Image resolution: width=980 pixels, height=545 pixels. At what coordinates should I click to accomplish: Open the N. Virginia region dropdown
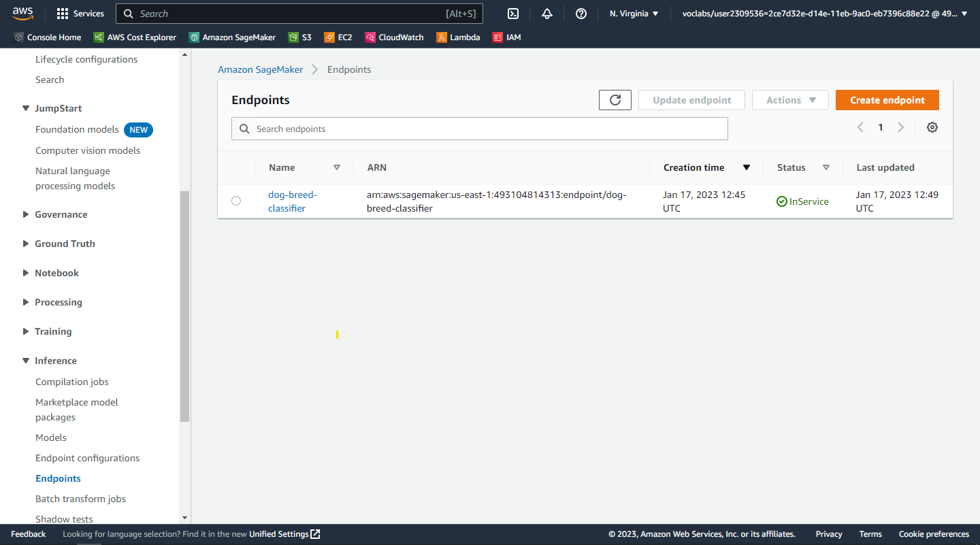pos(634,14)
